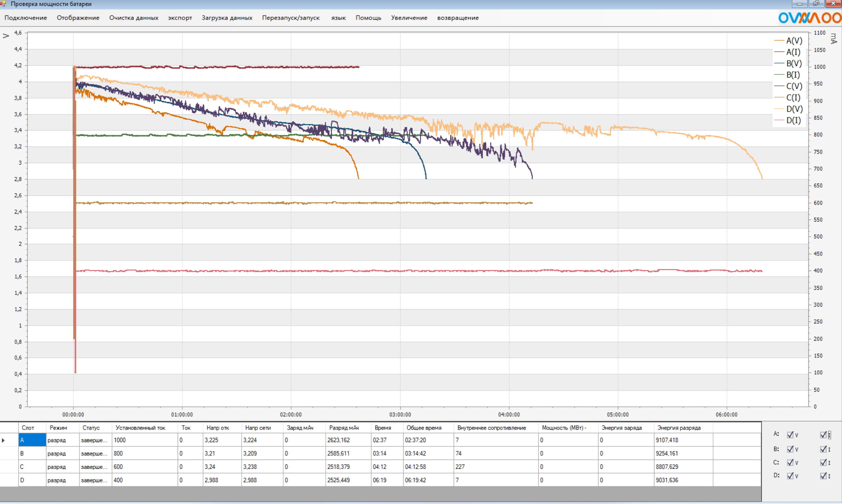Toggle current curve for slot B
This screenshot has width=842, height=504.
coord(823,449)
